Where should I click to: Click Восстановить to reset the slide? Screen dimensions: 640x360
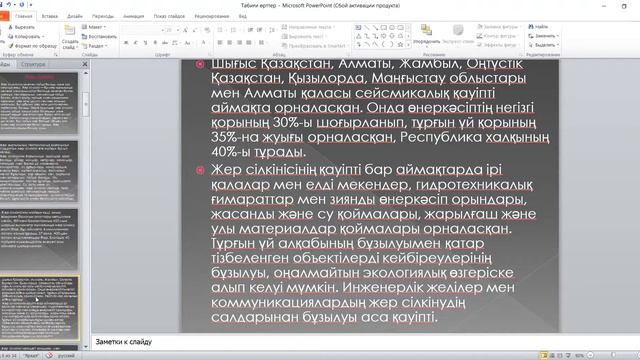99,36
